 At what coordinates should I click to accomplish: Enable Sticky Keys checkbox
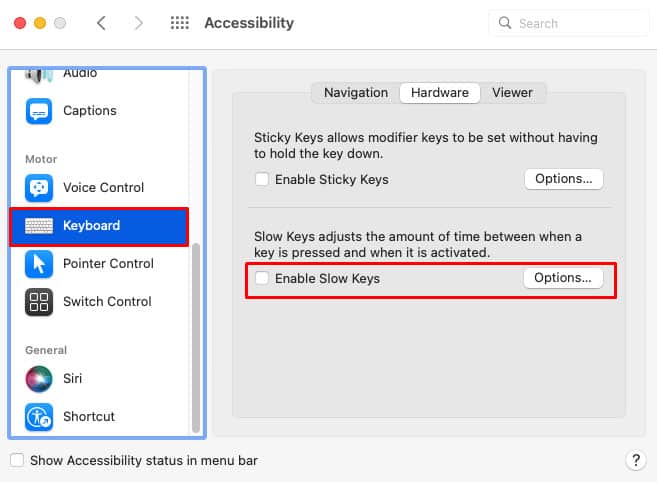pyautogui.click(x=262, y=179)
